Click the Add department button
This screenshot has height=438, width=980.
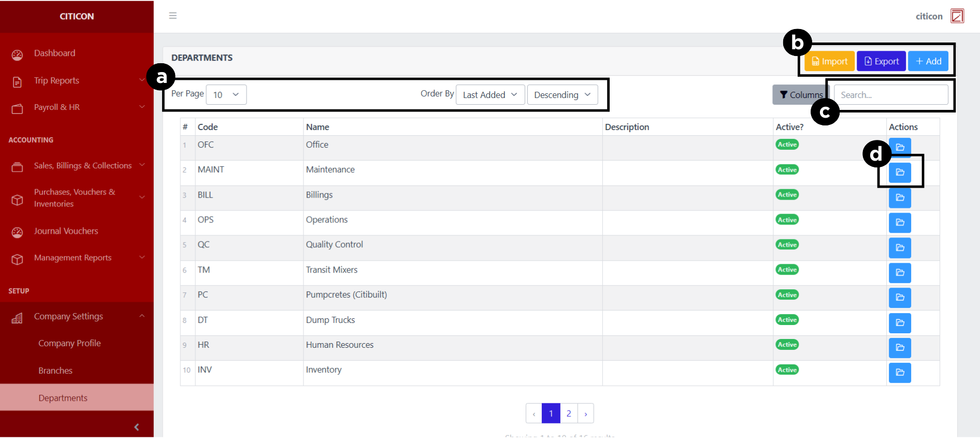(928, 61)
